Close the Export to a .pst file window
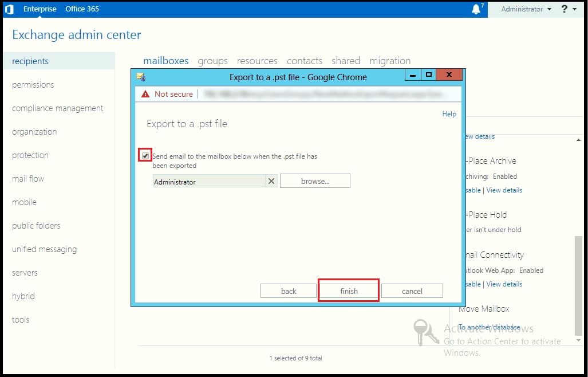Image resolution: width=588 pixels, height=377 pixels. [x=449, y=74]
